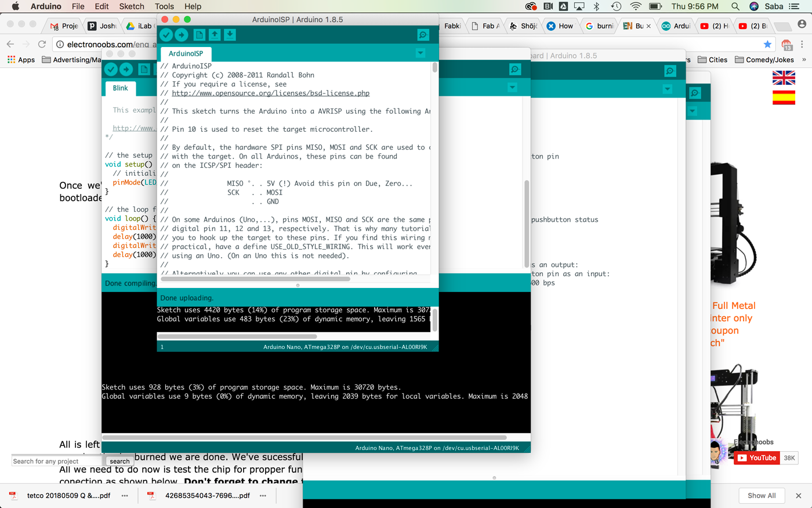Open options chevron for tetco PDF download
The image size is (812, 508).
[125, 496]
